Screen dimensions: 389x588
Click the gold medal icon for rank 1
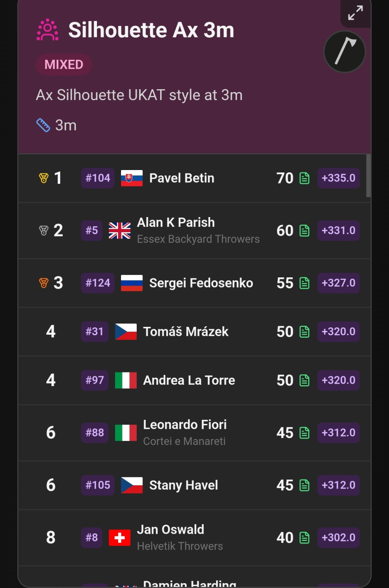(x=44, y=178)
